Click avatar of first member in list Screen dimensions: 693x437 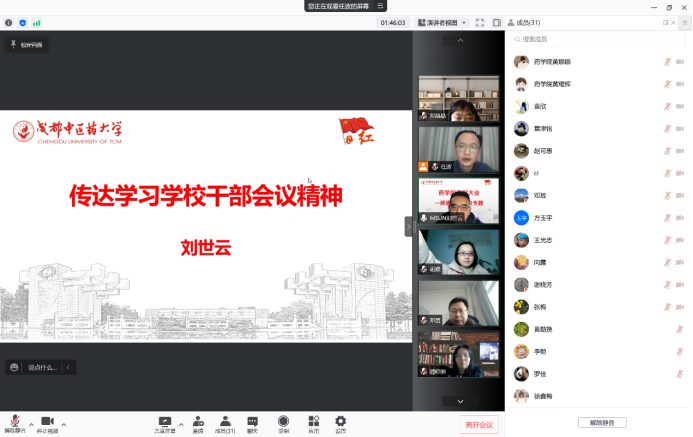(x=521, y=62)
